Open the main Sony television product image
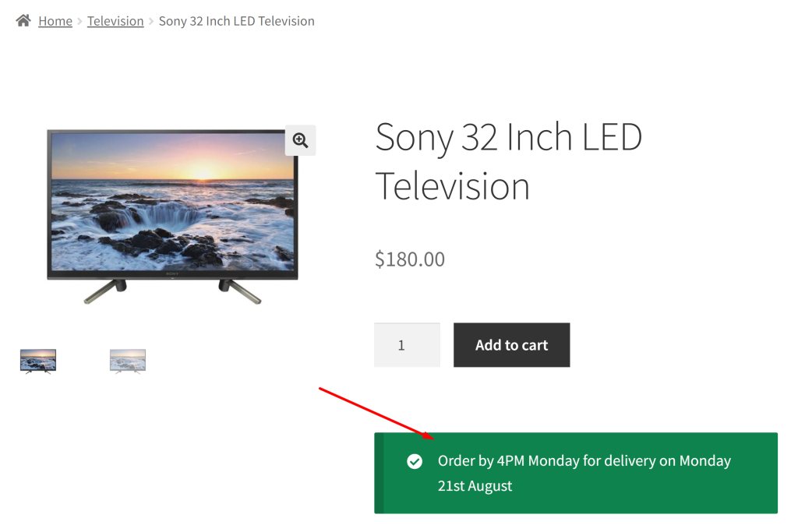The image size is (798, 532). (x=171, y=203)
